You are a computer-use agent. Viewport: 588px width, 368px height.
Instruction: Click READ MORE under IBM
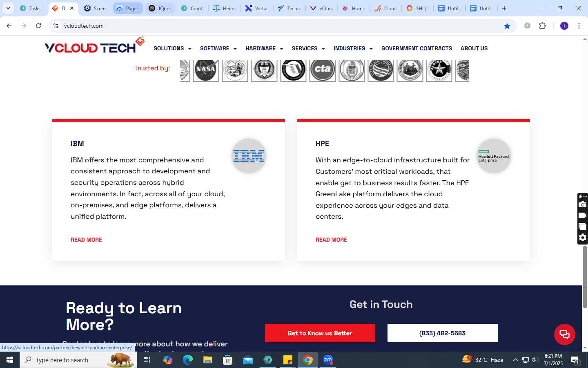coord(86,240)
